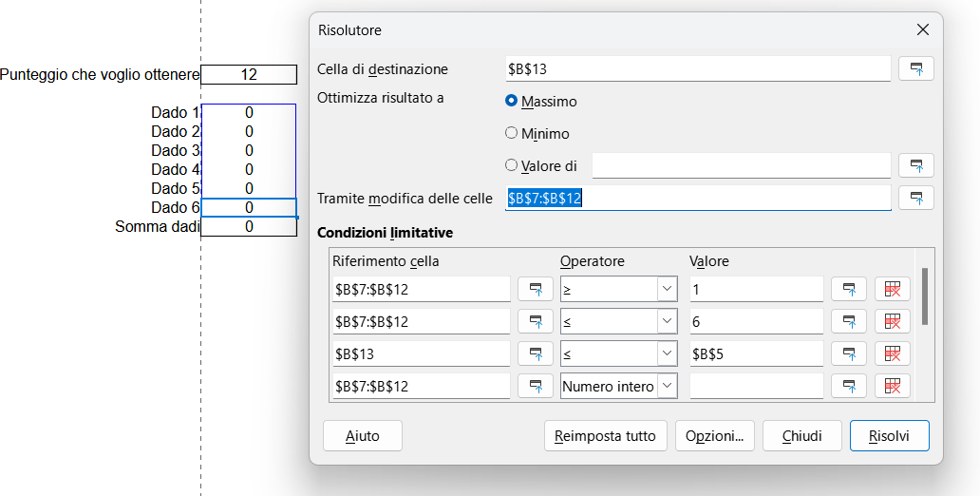Click first condition's cell reference shrink icon
Screen dimensions: 980x496
(x=535, y=289)
